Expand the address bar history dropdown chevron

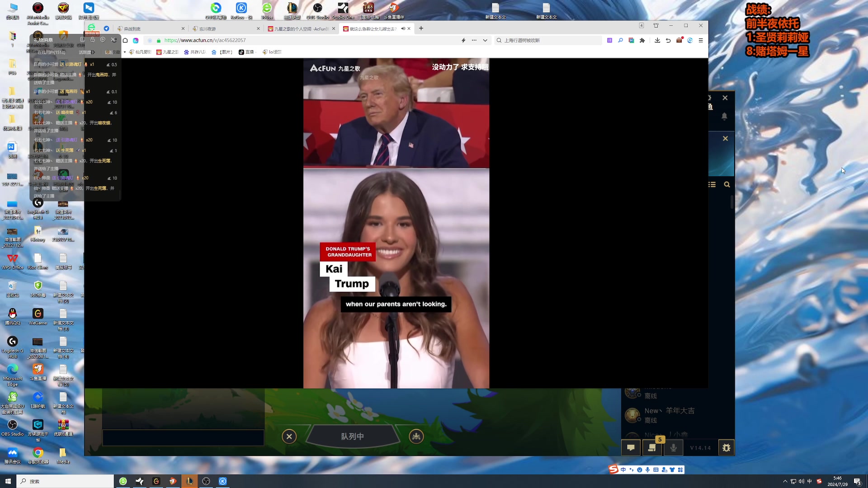click(485, 40)
